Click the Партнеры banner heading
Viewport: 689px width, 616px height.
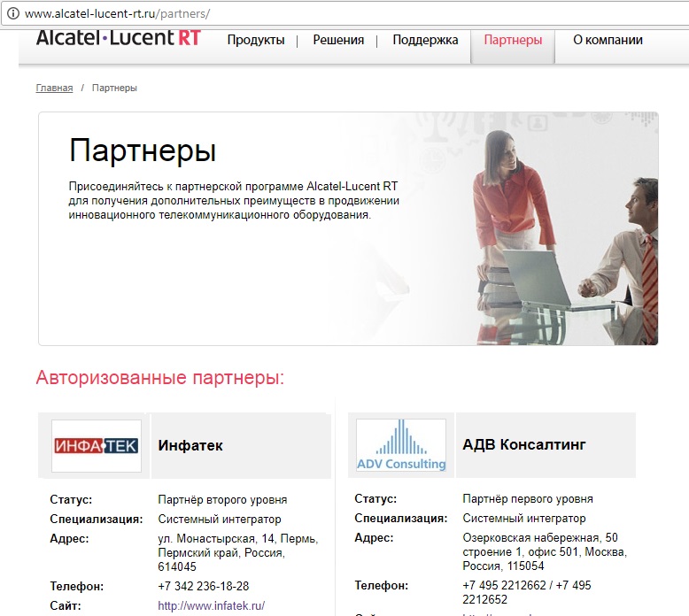[x=143, y=150]
